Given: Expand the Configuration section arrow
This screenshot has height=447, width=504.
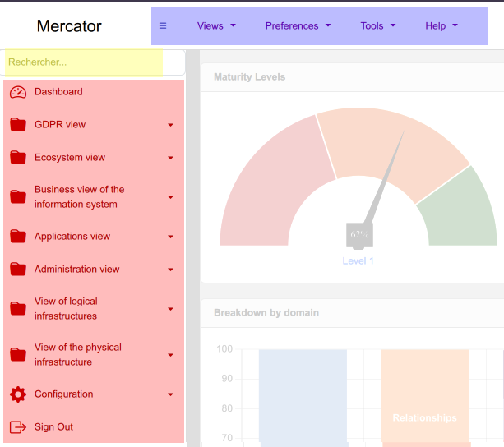Looking at the screenshot, I should pyautogui.click(x=170, y=394).
